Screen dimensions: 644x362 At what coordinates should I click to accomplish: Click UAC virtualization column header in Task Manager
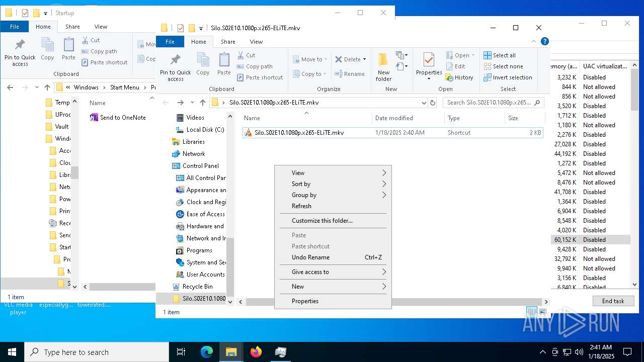tap(605, 66)
